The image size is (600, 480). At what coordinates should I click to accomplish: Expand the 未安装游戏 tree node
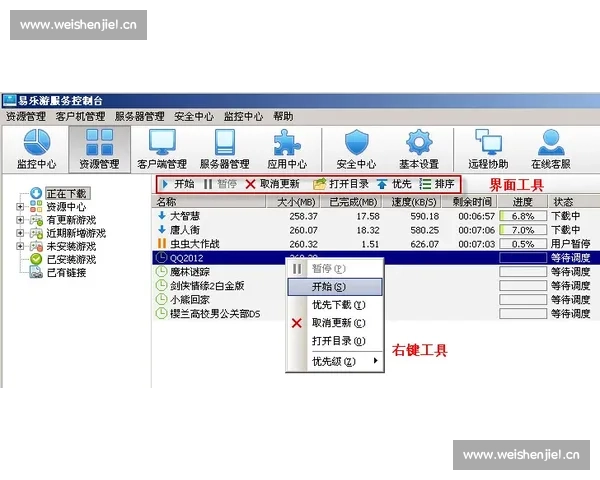20,246
